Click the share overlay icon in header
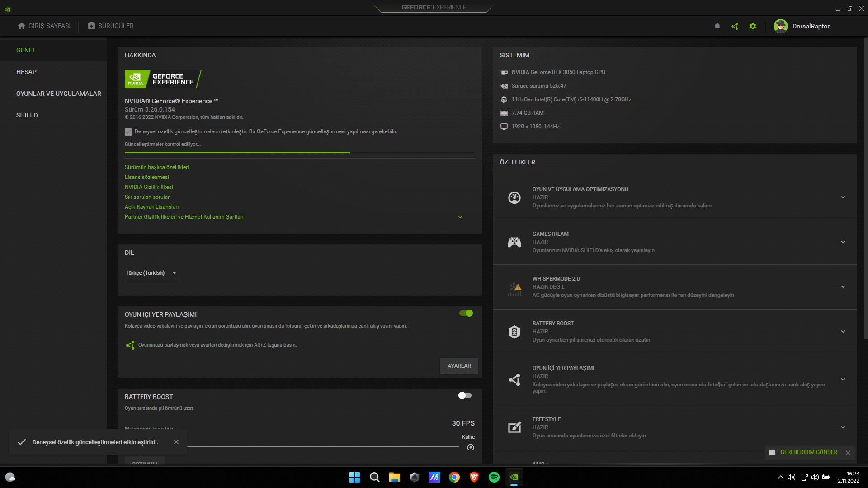 click(735, 26)
